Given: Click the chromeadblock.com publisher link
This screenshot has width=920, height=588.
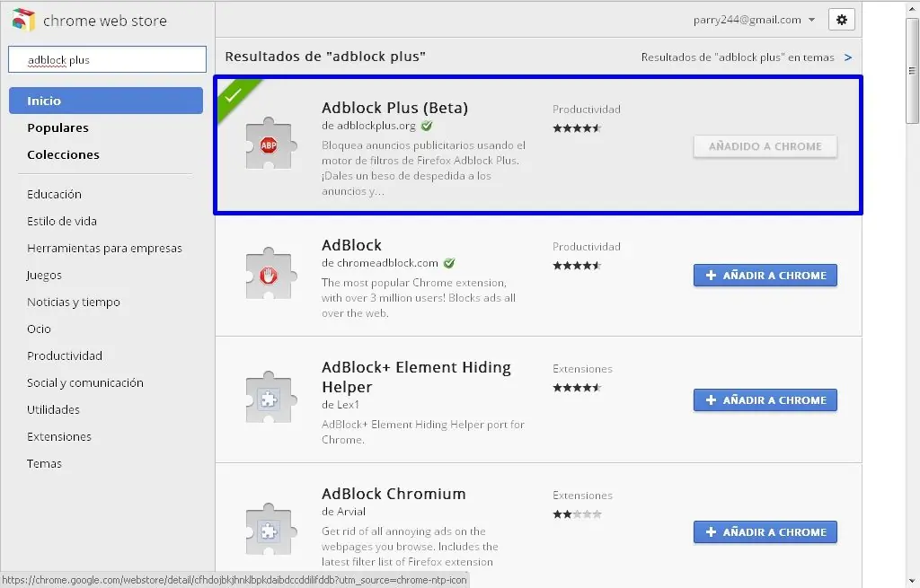Looking at the screenshot, I should point(387,263).
